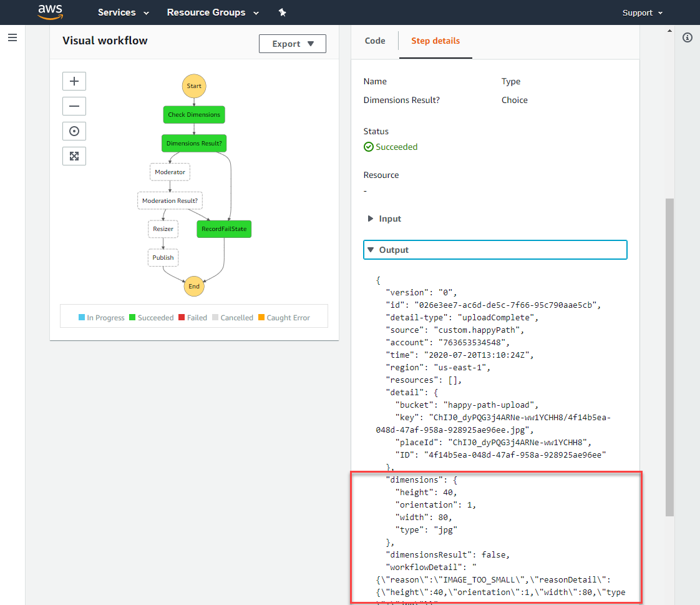Click the pin shortcut icon in navbar
700x605 pixels.
[x=282, y=12]
